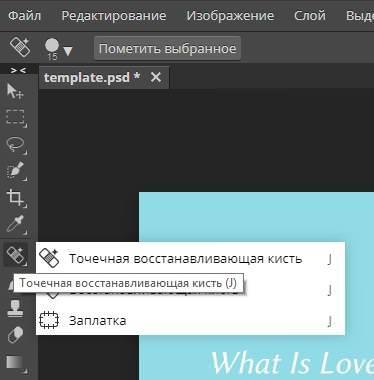The image size is (374, 380).
Task: Select the Eraser tool
Action: tap(15, 335)
